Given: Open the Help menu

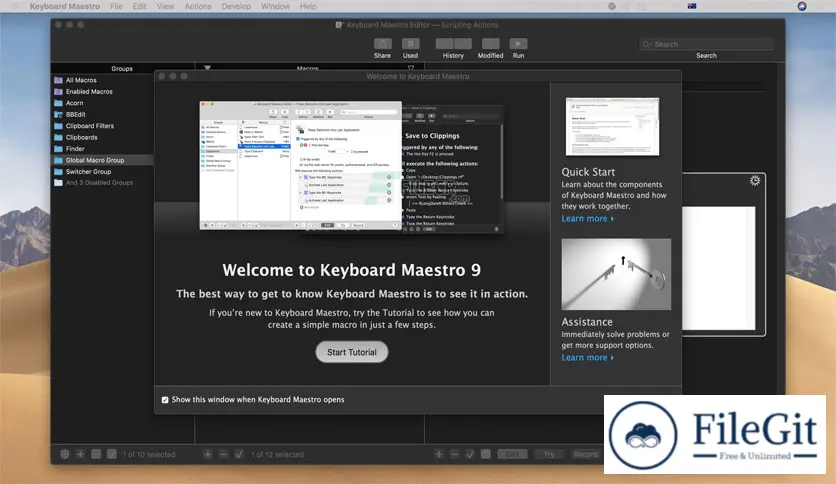Looking at the screenshot, I should coord(308,6).
